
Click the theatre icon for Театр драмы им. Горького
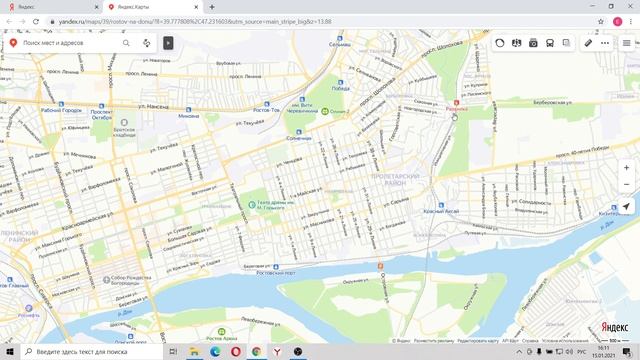pos(251,204)
